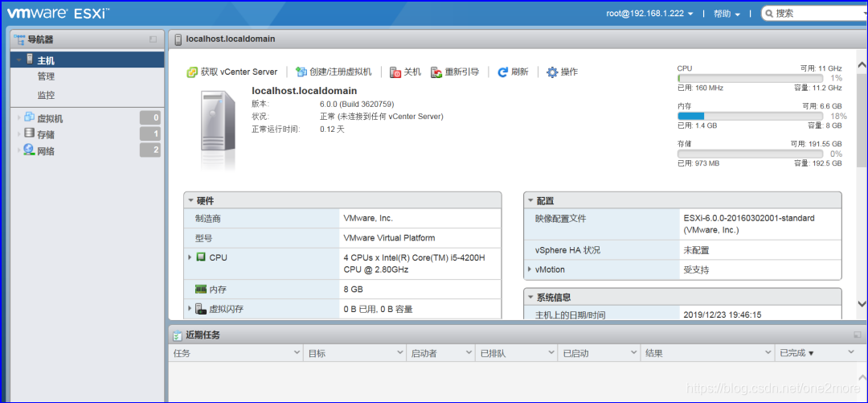Click the VMware ESXi logo
This screenshot has height=403, width=868.
(x=58, y=14)
